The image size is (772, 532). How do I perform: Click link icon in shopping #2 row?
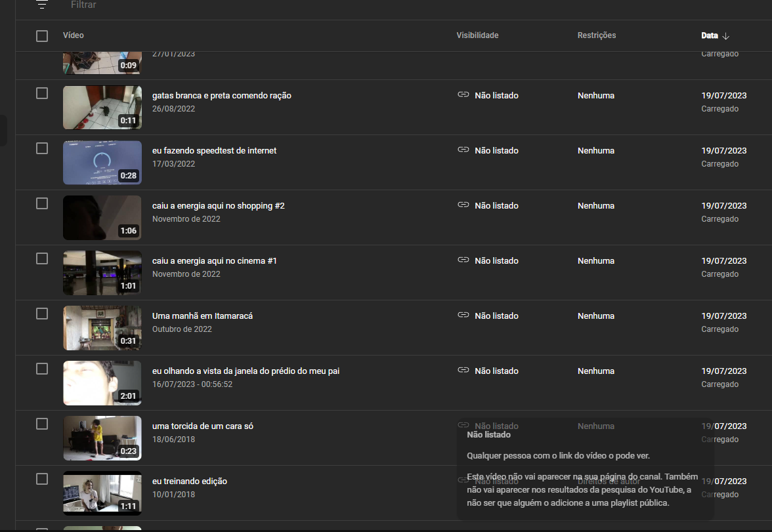[x=463, y=205]
